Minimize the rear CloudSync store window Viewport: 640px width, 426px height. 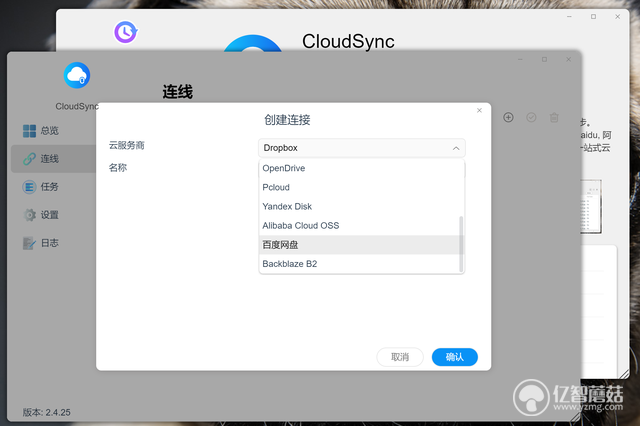click(569, 16)
